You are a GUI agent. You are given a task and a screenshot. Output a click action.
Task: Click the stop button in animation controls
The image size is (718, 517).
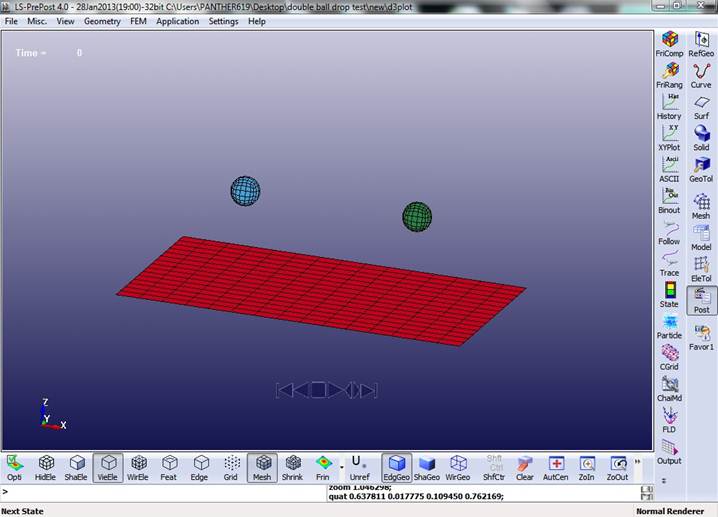(x=318, y=390)
